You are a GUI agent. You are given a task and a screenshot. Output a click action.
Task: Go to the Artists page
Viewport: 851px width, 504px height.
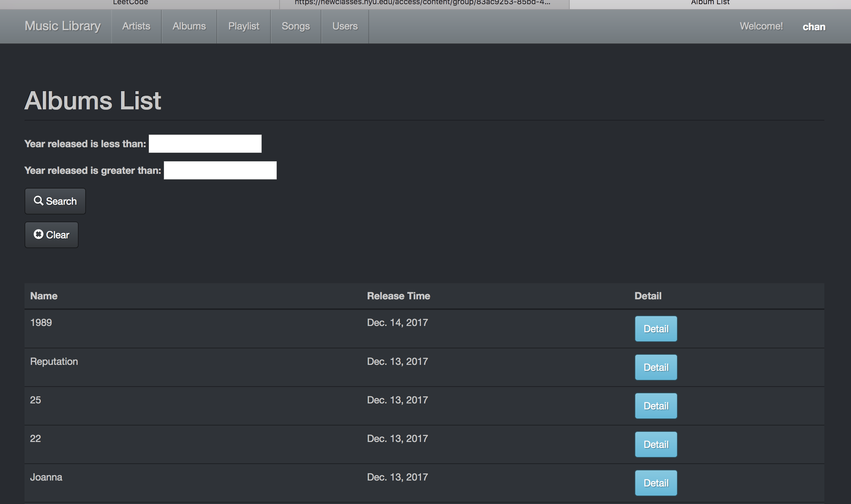click(136, 26)
